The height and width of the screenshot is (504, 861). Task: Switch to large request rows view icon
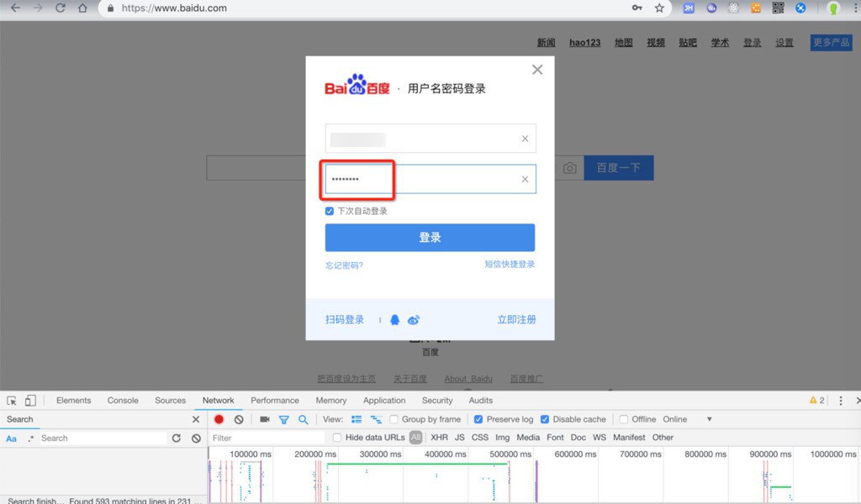tap(357, 419)
